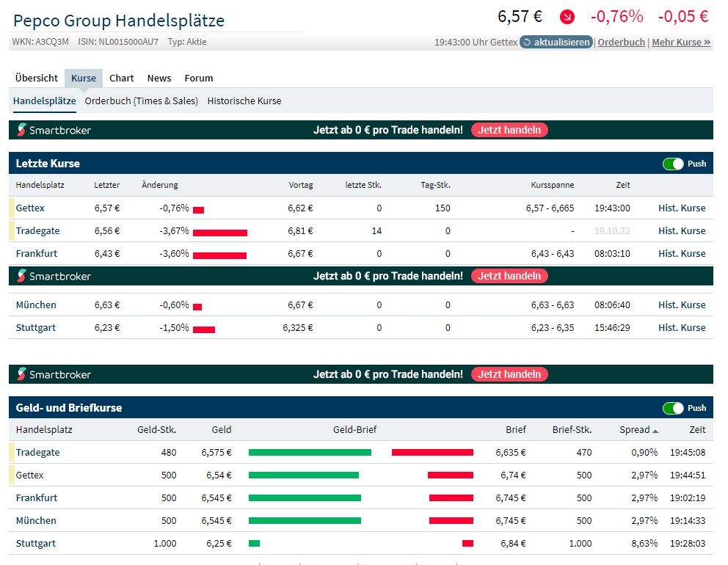Open Frankfurt in Geld- und Briefkurse table
The height and width of the screenshot is (565, 728).
coord(37,497)
